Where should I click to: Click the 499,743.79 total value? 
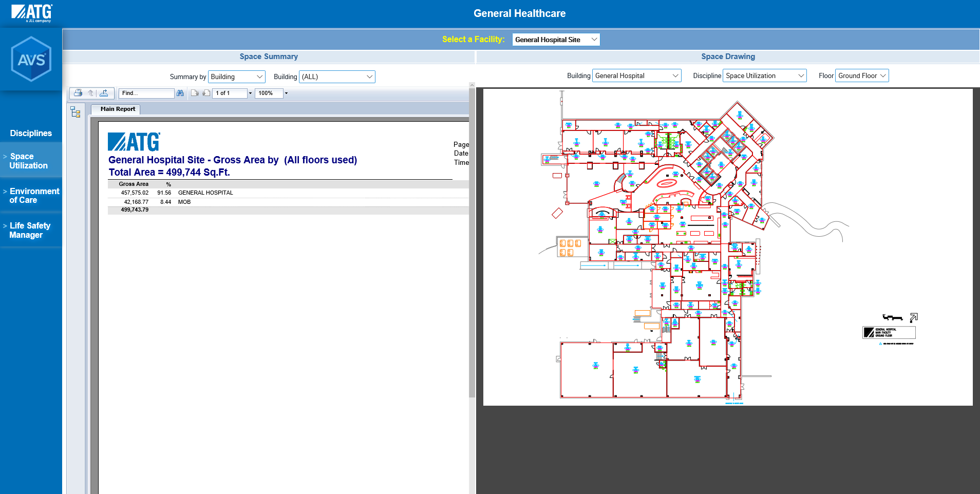[135, 210]
